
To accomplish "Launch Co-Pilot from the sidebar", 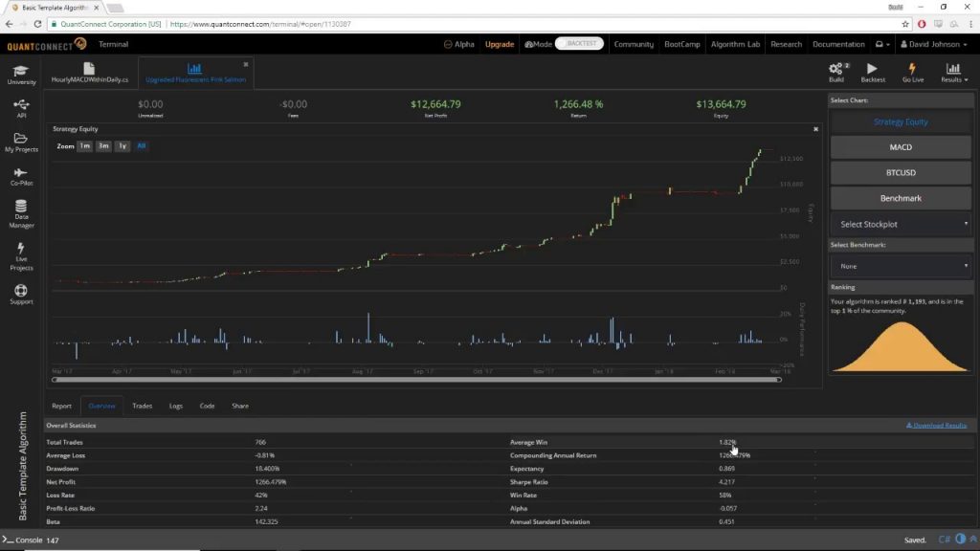I will click(21, 177).
